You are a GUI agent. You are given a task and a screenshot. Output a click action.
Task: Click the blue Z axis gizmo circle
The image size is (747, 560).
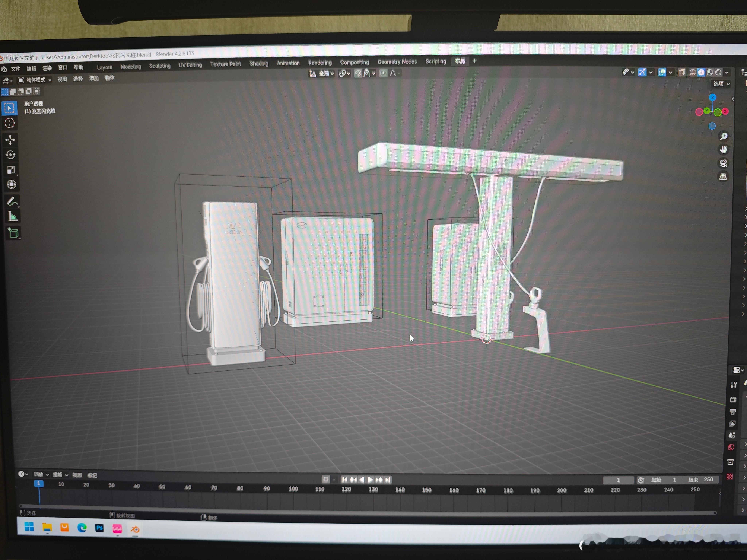[712, 98]
